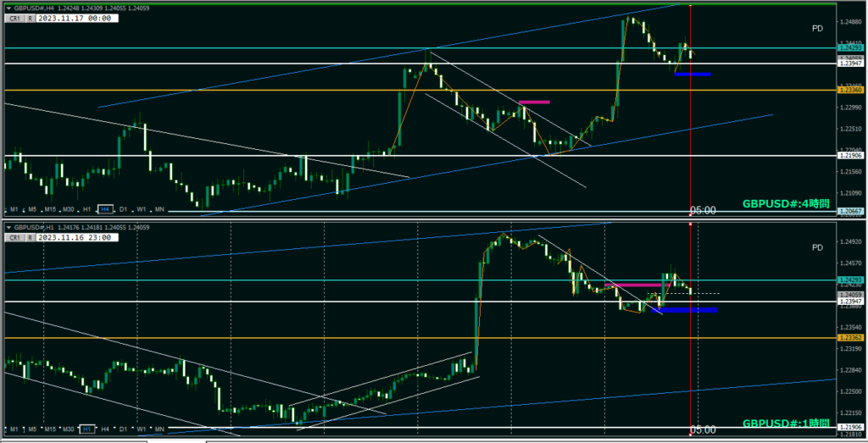Click 1.20667 price tag on upper chart

(849, 211)
